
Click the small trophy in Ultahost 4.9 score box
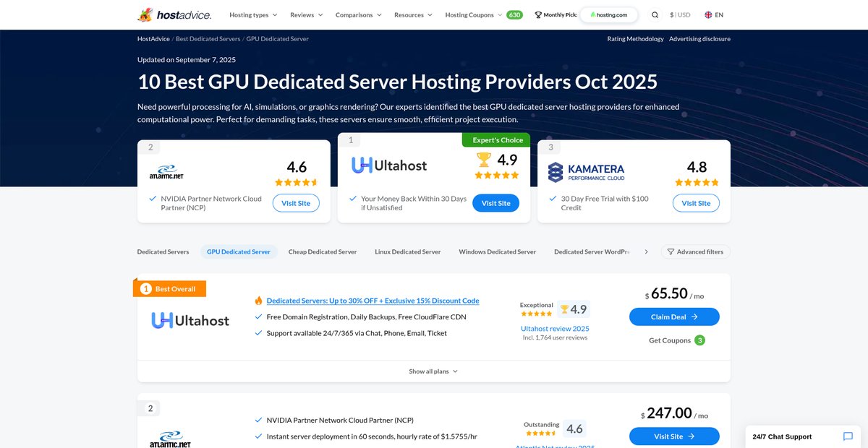565,309
